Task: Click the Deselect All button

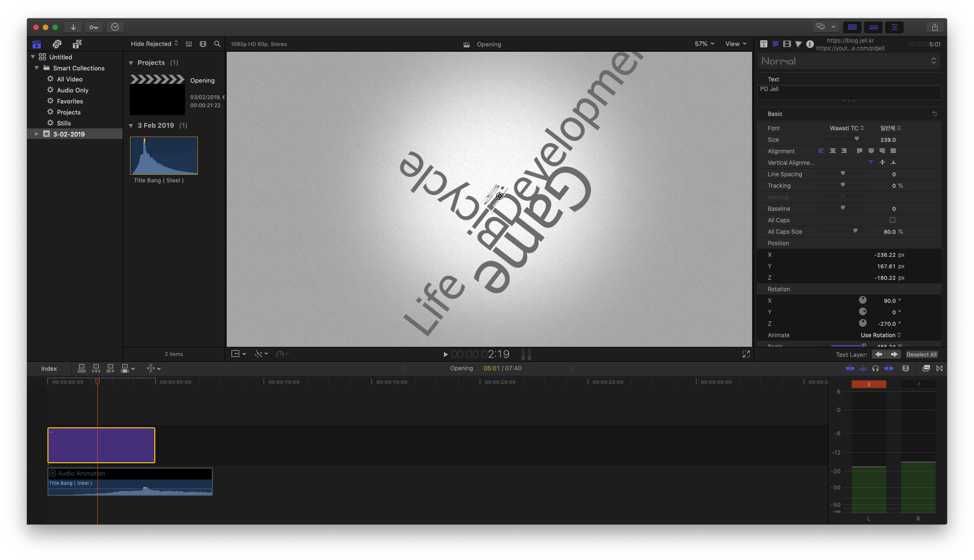Action: 921,354
